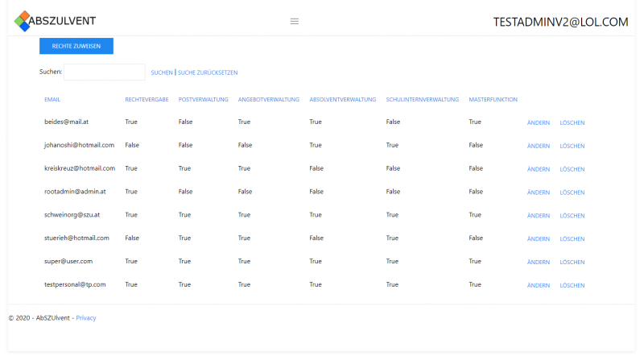The width and height of the screenshot is (644, 360).
Task: Focus the Suchen search input field
Action: point(105,72)
